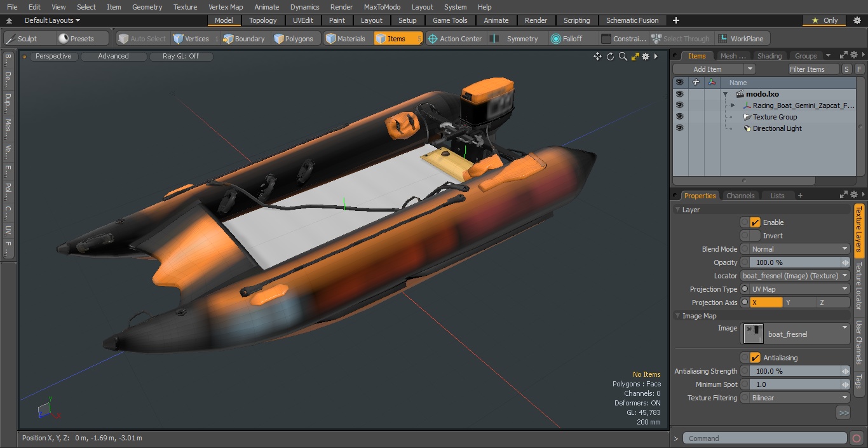The image size is (868, 448).
Task: Toggle the Antialiasing checkbox
Action: tap(755, 358)
